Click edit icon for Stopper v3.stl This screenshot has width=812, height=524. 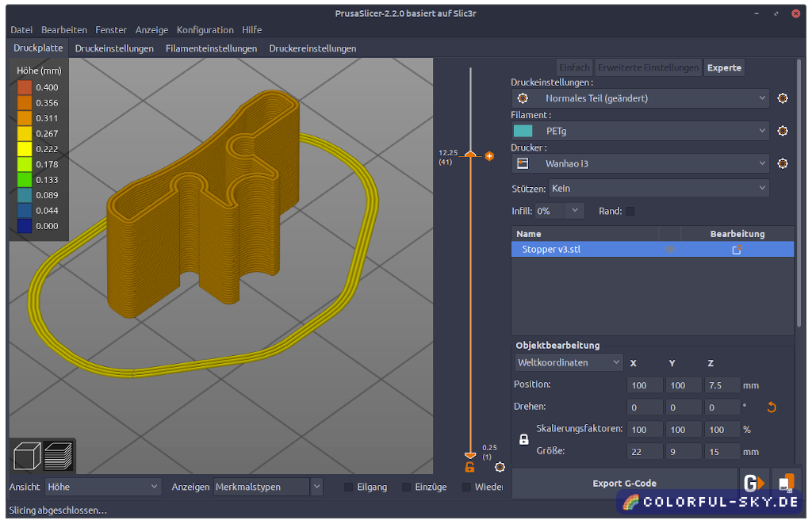(x=737, y=250)
